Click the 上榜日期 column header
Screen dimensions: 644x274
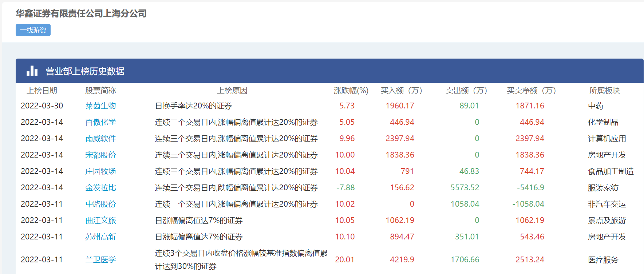click(42, 91)
